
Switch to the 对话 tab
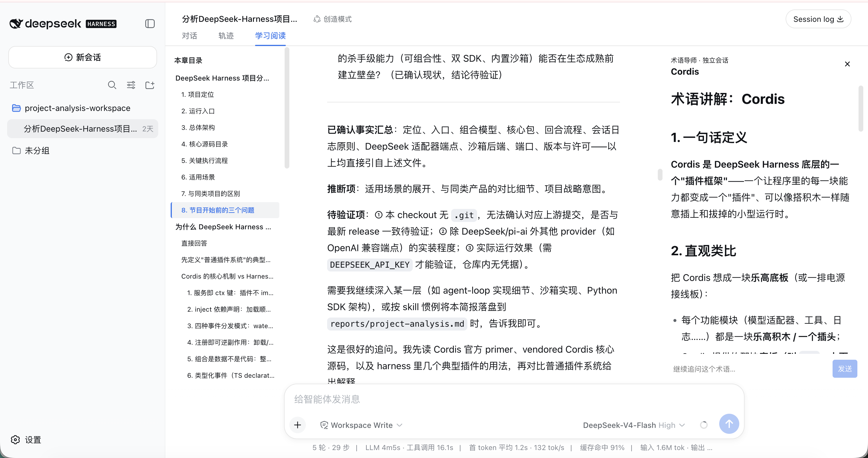tap(189, 36)
